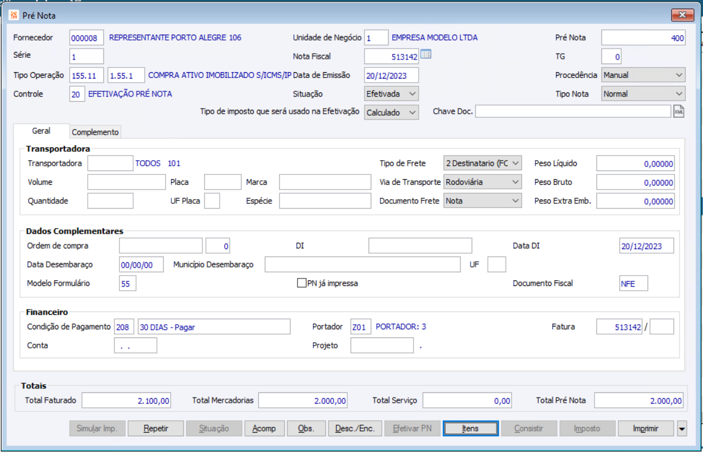The image size is (703, 453).
Task: Expand the Documento Frete dropdown
Action: (482, 201)
